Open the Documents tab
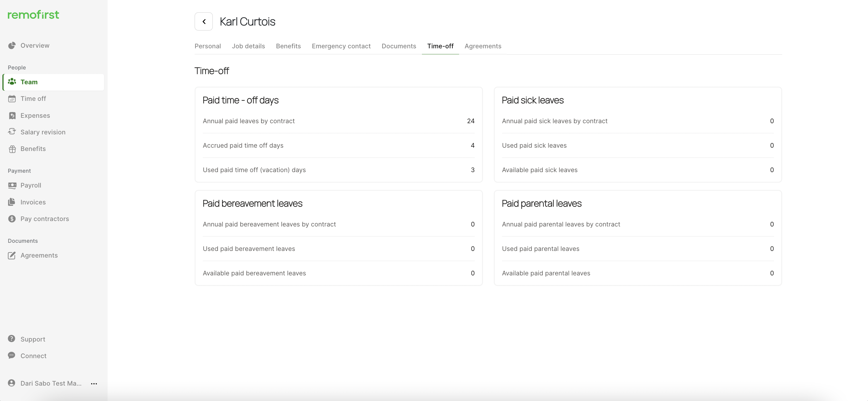This screenshot has height=401, width=868. click(399, 46)
